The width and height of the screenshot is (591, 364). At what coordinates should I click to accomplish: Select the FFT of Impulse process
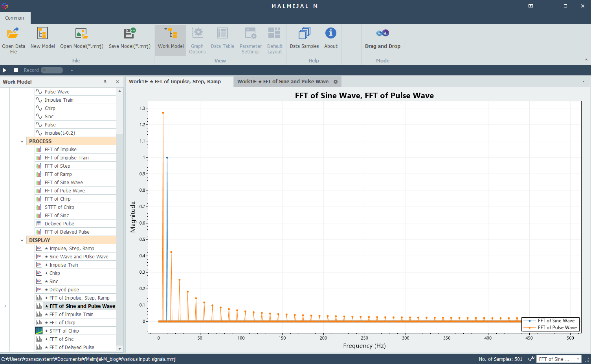(x=75, y=149)
